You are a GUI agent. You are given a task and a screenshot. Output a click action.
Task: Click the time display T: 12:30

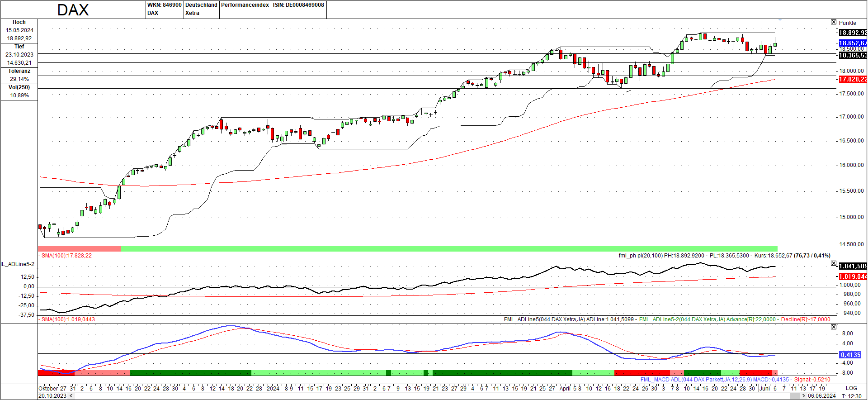click(852, 396)
